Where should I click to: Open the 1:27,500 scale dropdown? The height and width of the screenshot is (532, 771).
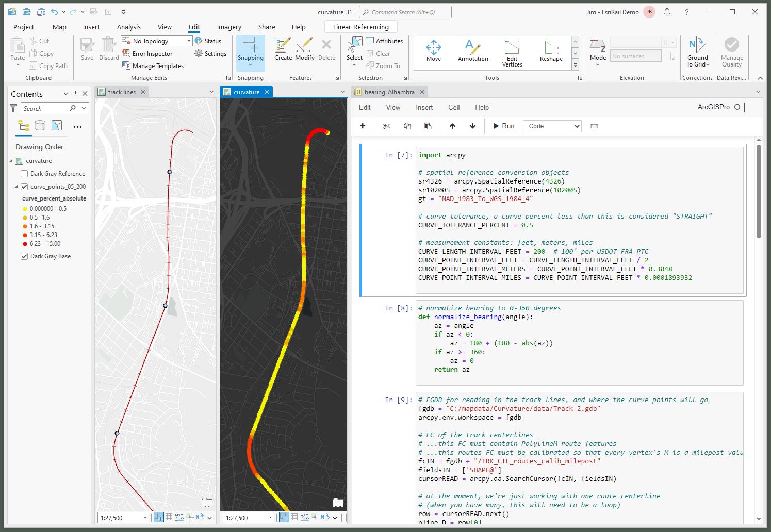[x=145, y=517]
